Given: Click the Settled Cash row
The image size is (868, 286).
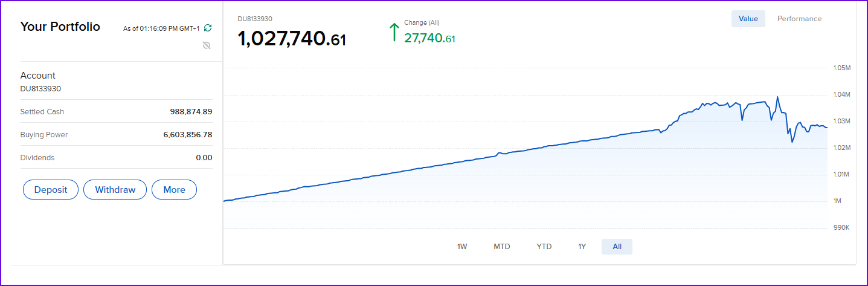Looking at the screenshot, I should (x=117, y=111).
